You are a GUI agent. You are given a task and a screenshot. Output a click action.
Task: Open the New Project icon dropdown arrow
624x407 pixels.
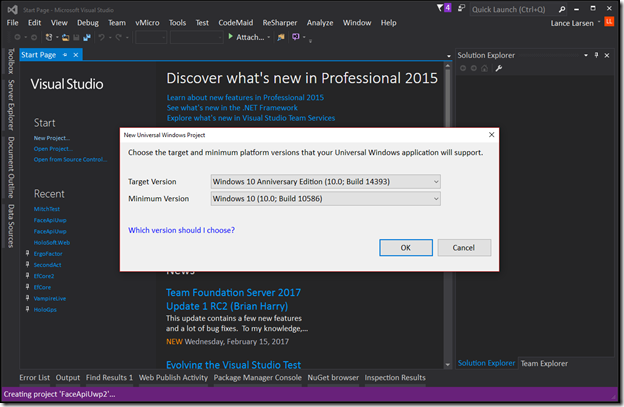pyautogui.click(x=57, y=37)
